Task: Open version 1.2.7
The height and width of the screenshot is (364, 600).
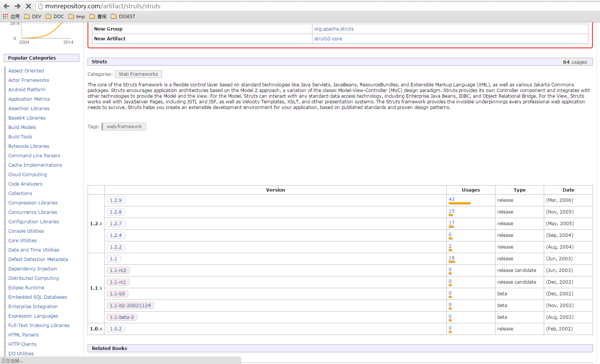Action: 116,224
